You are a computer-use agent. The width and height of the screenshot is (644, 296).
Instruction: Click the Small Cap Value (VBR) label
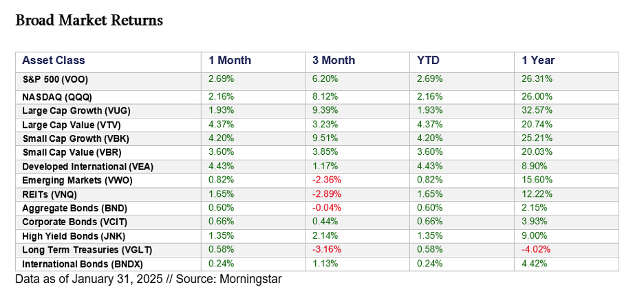coord(72,152)
